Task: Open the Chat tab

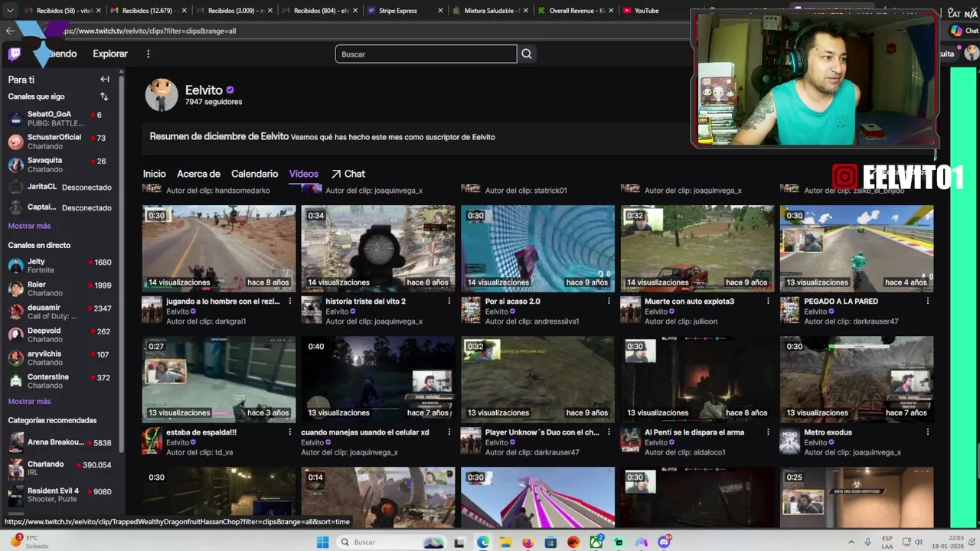Action: point(348,174)
